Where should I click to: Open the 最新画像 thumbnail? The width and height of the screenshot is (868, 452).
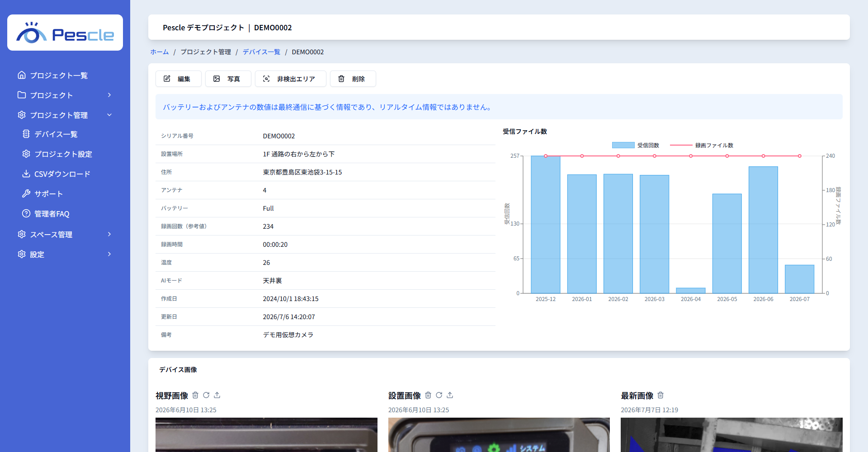click(731, 435)
